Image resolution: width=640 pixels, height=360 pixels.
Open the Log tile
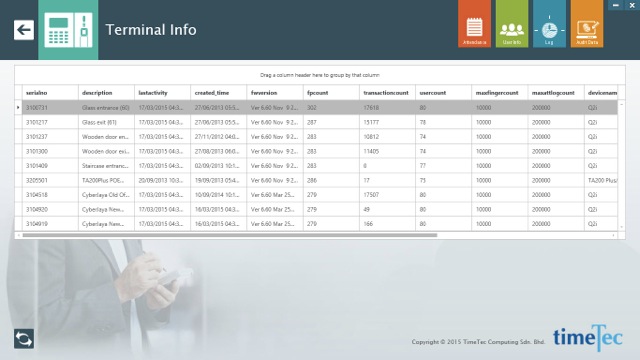coord(549,24)
